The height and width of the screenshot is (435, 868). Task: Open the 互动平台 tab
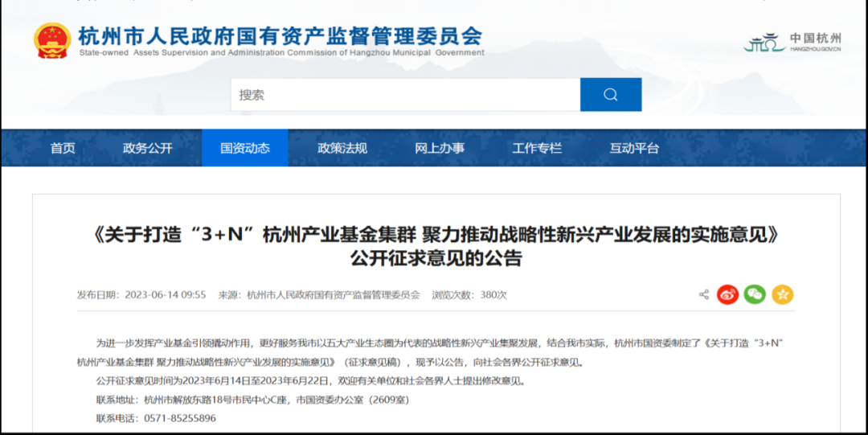[x=634, y=148]
